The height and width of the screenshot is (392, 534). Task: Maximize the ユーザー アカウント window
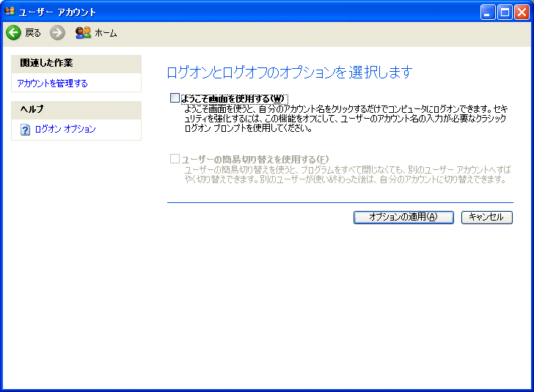coord(505,12)
